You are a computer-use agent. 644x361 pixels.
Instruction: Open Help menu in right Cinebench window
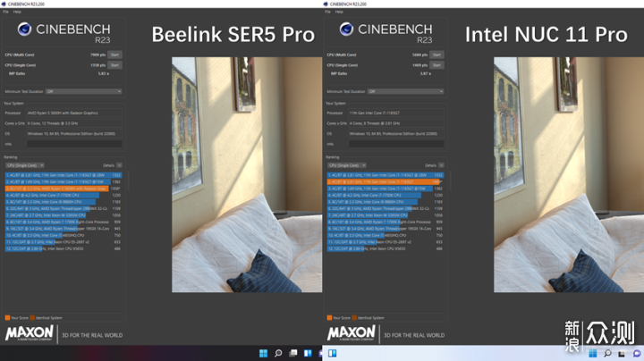point(339,12)
